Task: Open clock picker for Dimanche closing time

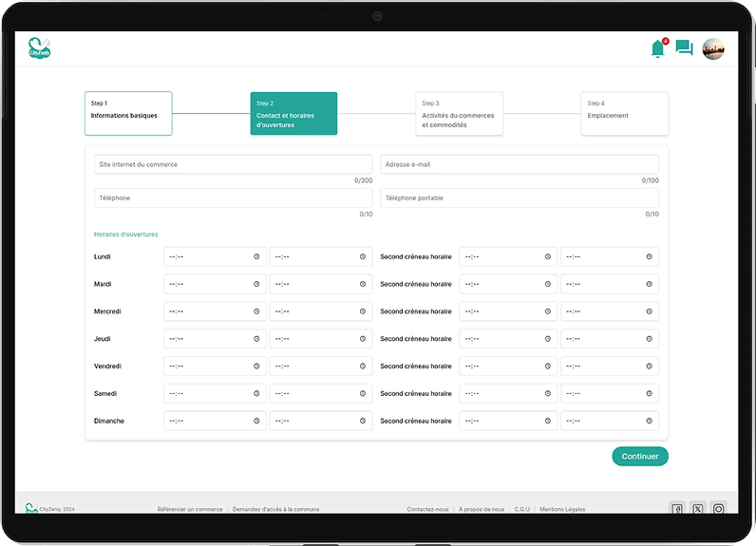Action: (363, 422)
